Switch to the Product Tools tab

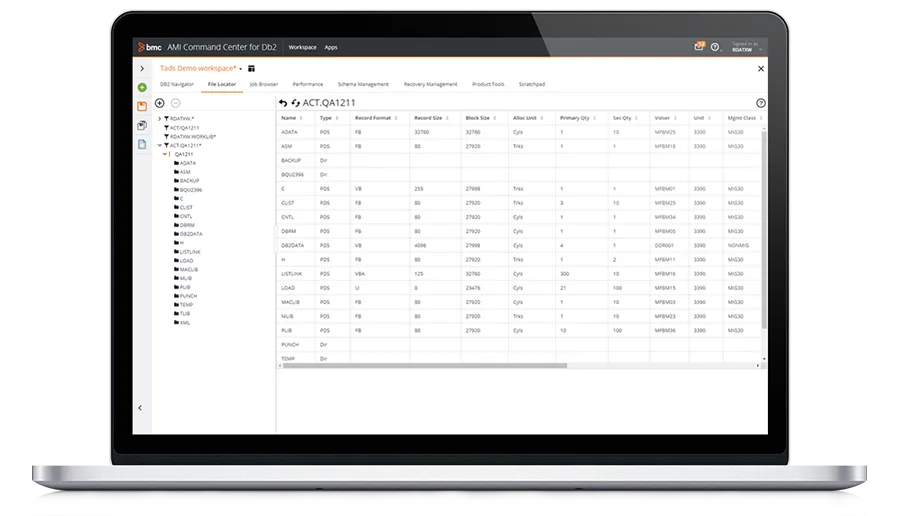click(x=488, y=84)
